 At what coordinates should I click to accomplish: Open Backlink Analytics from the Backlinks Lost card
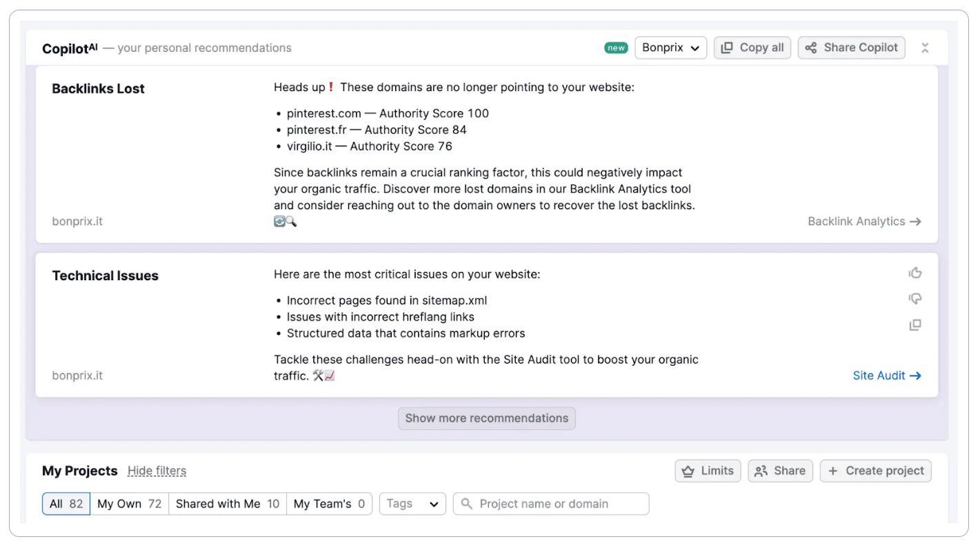click(864, 221)
